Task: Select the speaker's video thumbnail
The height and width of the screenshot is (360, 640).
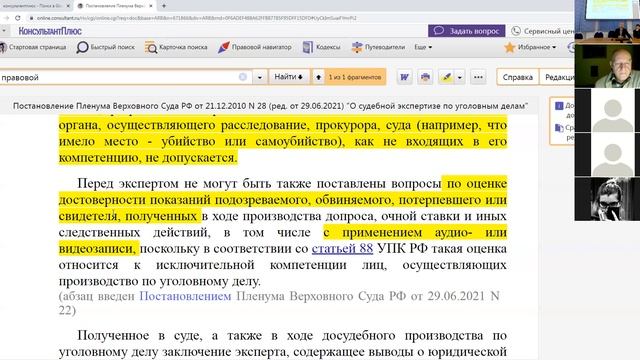Action: pos(607,66)
